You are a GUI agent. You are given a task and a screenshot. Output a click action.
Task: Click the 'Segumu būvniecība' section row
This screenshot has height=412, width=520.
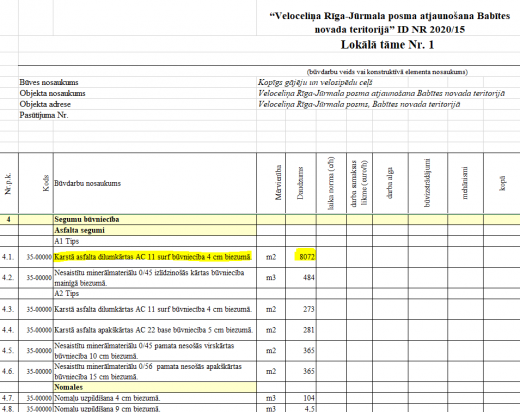260,219
